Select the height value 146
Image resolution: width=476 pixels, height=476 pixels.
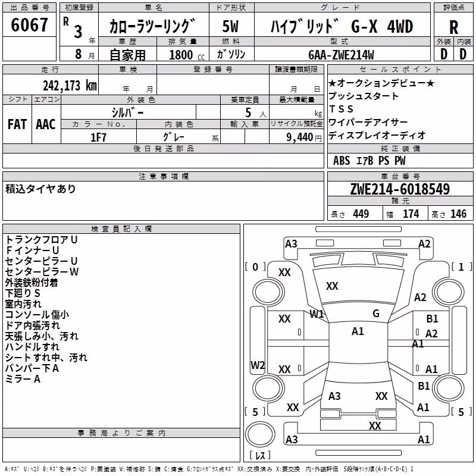(x=458, y=214)
